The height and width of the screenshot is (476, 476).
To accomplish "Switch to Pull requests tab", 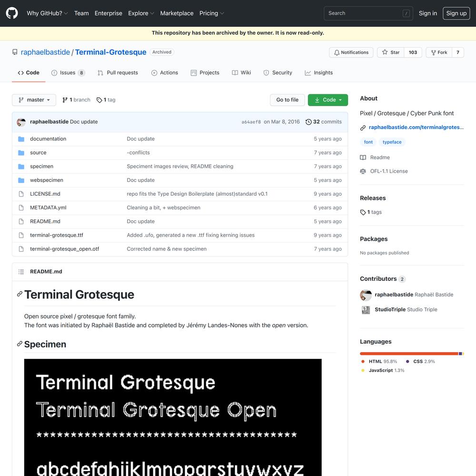I will tap(118, 73).
